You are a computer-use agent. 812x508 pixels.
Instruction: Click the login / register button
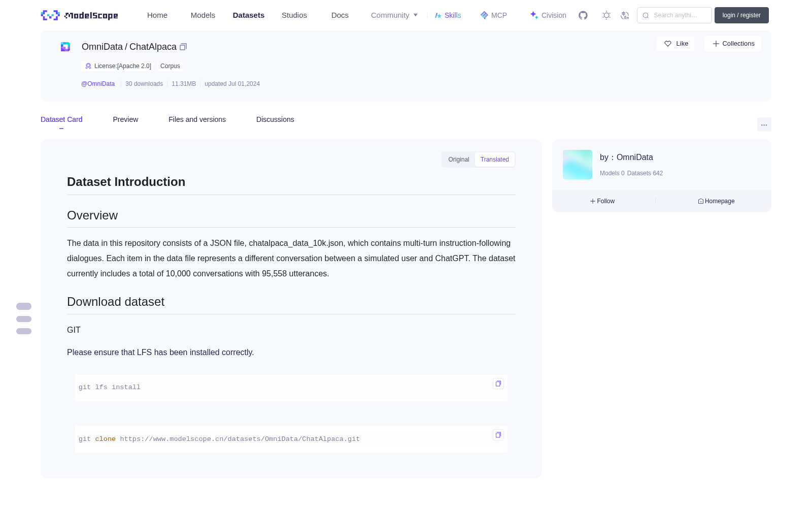click(x=741, y=15)
